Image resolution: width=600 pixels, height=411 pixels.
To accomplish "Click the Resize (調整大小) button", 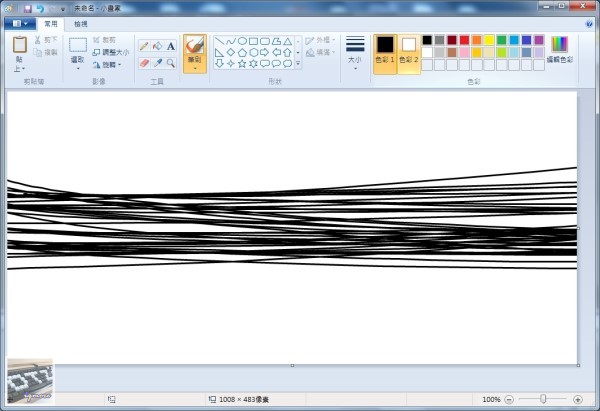I will pyautogui.click(x=111, y=52).
